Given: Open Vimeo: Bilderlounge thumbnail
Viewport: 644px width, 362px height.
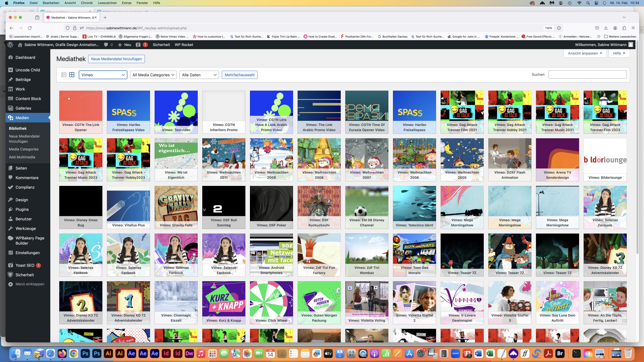Looking at the screenshot, I should tap(605, 160).
